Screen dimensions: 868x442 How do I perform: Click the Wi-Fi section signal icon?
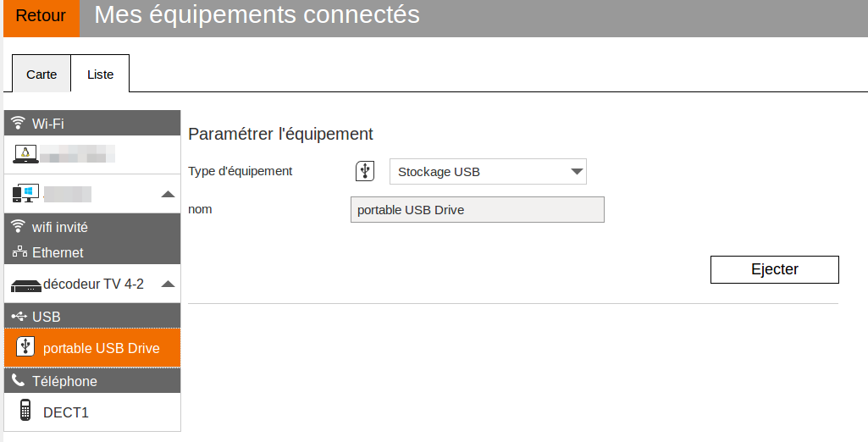19,124
